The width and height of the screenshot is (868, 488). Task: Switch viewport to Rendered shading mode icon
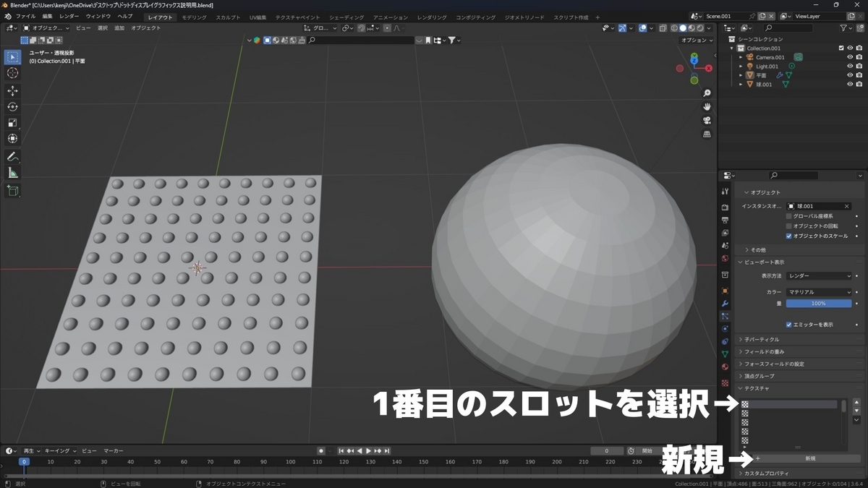click(x=700, y=27)
